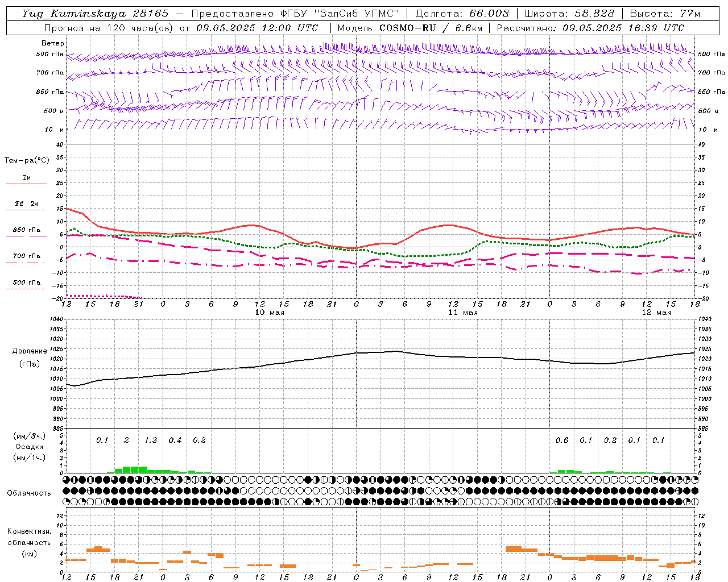Click forecast start time '09.05.2025 12:00 UTC'
This screenshot has height=582, width=728.
pos(257,28)
